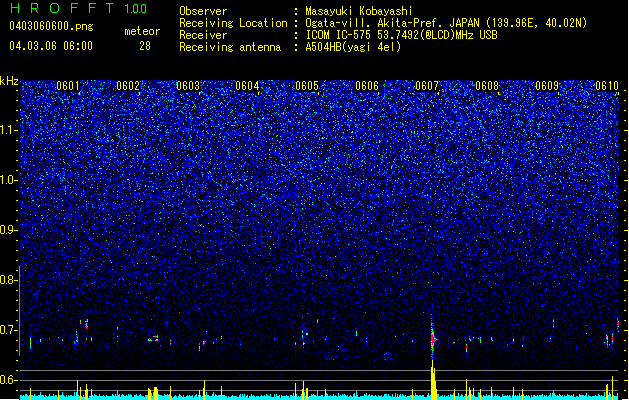
Task: Click the 'Observer' field label
Action: click(203, 11)
